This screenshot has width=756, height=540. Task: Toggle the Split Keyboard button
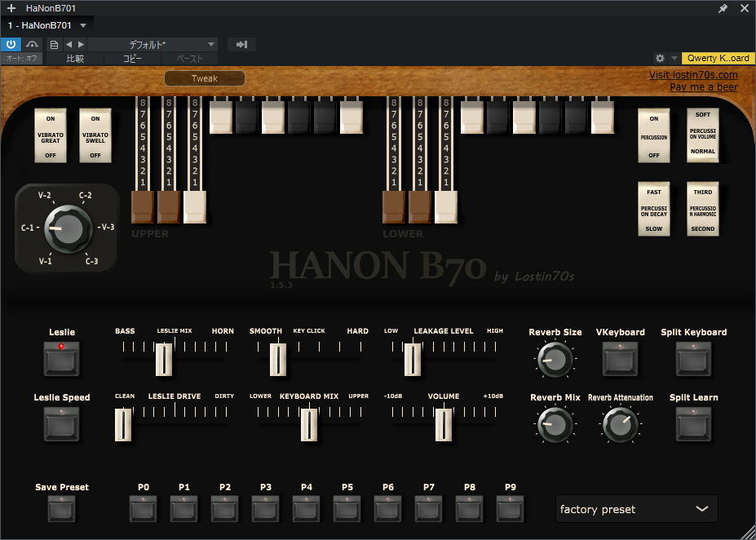693,359
